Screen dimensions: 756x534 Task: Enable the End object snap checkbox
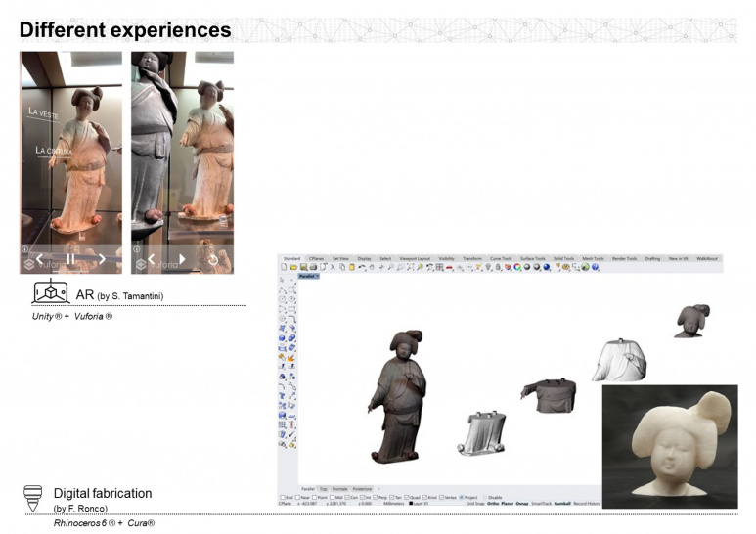click(283, 498)
